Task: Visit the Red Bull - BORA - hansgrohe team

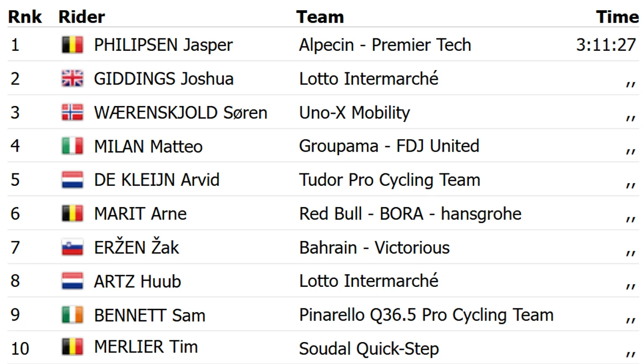Action: 410,214
